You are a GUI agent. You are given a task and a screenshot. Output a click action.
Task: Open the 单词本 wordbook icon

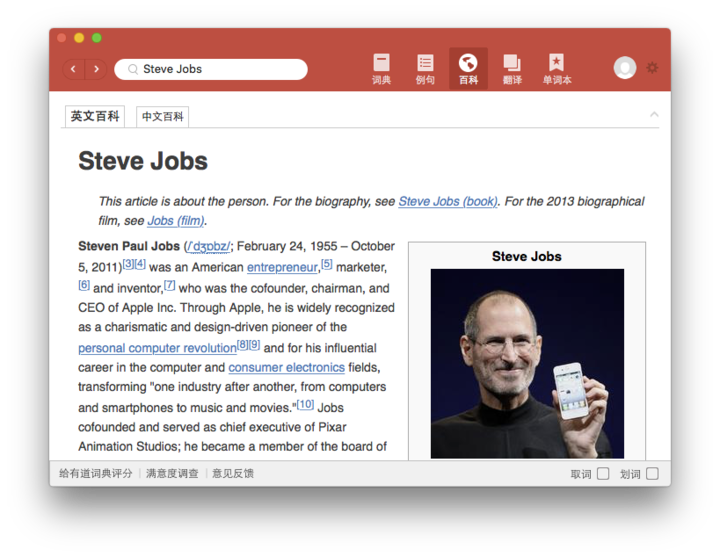click(557, 68)
